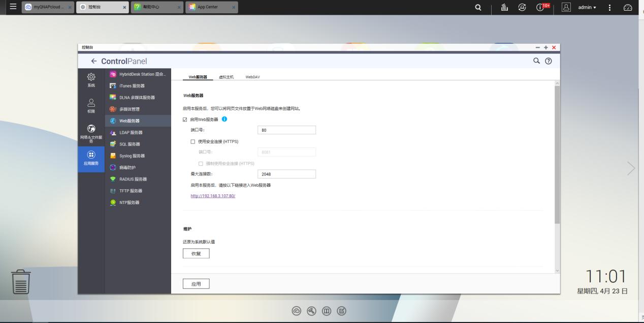This screenshot has width=644, height=323.
Task: Click the 应用 (Apply) button
Action: (x=196, y=284)
